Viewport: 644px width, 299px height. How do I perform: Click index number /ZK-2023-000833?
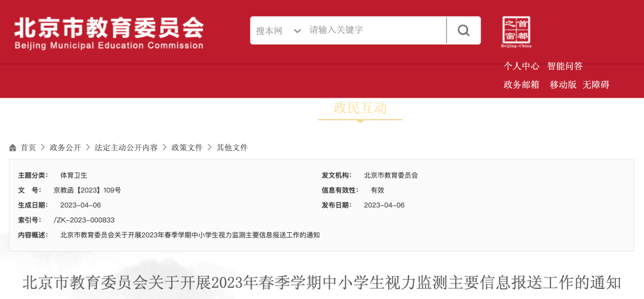(x=84, y=220)
